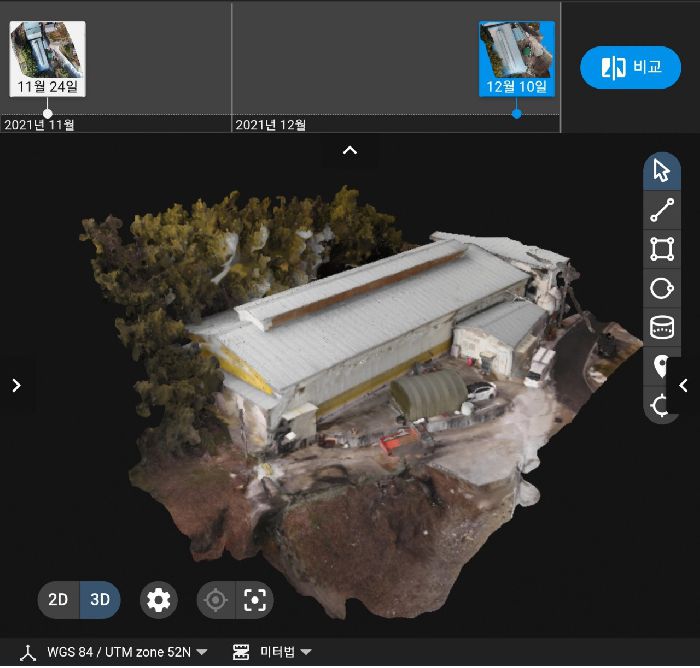
Task: Collapse the timeline with up chevron
Action: (x=350, y=150)
